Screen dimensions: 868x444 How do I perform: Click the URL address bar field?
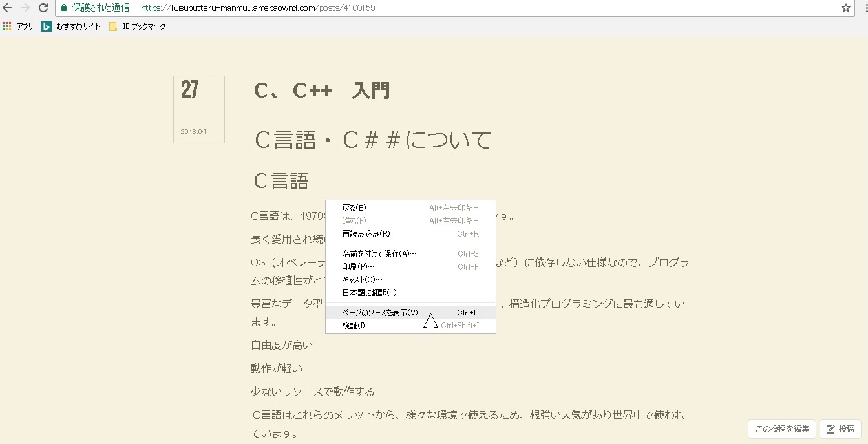click(x=452, y=8)
